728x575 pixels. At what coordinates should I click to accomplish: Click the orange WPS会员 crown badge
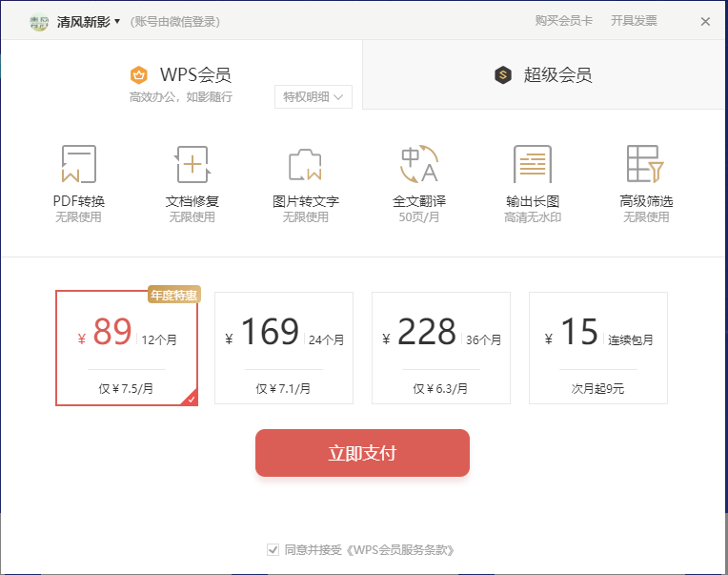coord(139,74)
